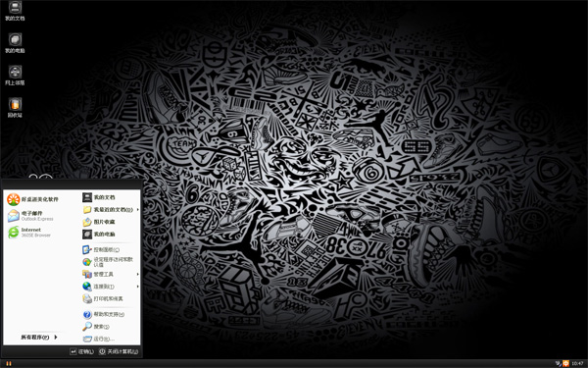Image resolution: width=588 pixels, height=368 pixels.
Task: Open the Network Places desktop icon
Action: pos(15,76)
